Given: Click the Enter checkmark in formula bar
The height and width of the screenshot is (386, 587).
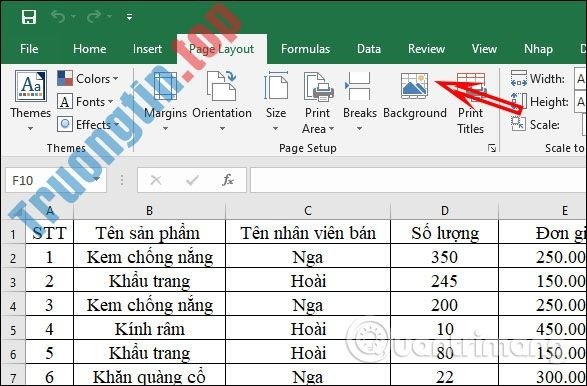Looking at the screenshot, I should (192, 180).
